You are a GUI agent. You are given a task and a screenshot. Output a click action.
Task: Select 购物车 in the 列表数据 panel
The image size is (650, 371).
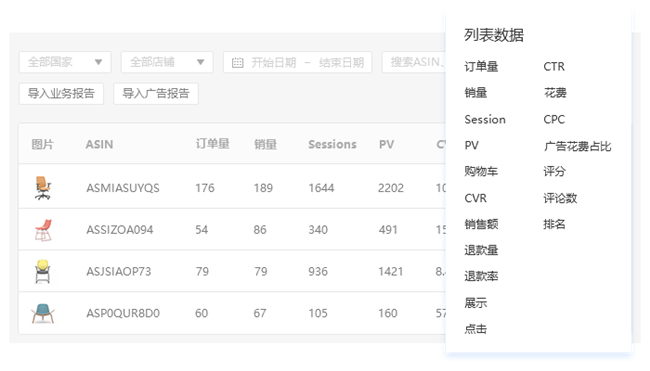click(x=481, y=171)
